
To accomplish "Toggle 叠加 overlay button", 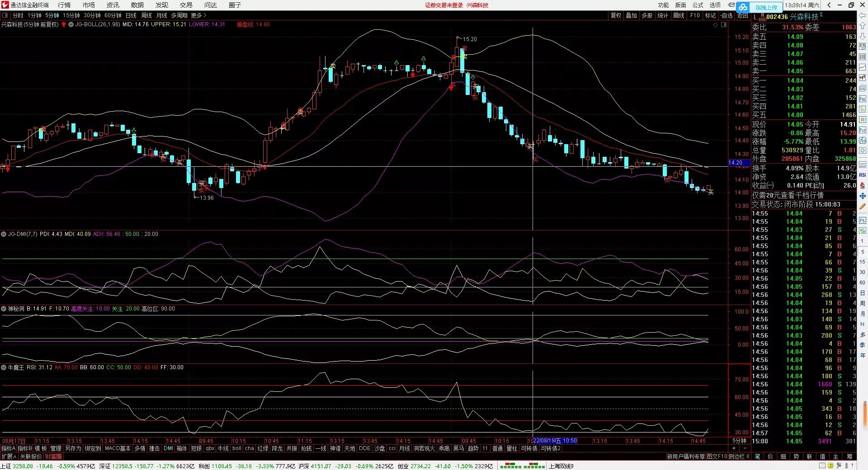I will coord(631,15).
